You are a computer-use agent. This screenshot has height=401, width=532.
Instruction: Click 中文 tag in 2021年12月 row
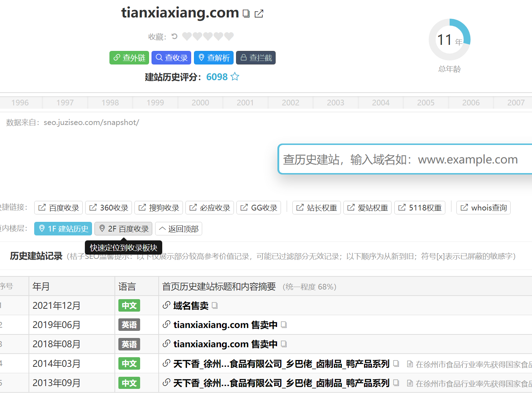point(129,306)
